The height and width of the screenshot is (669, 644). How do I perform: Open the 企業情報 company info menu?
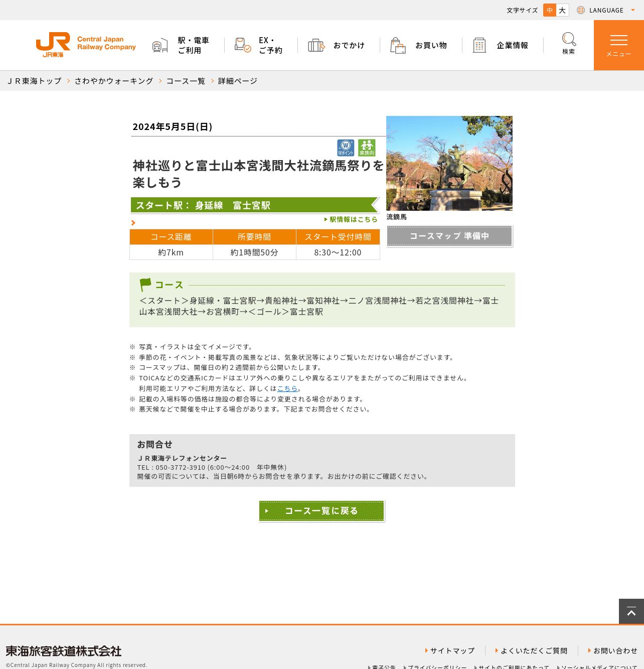[x=500, y=45]
